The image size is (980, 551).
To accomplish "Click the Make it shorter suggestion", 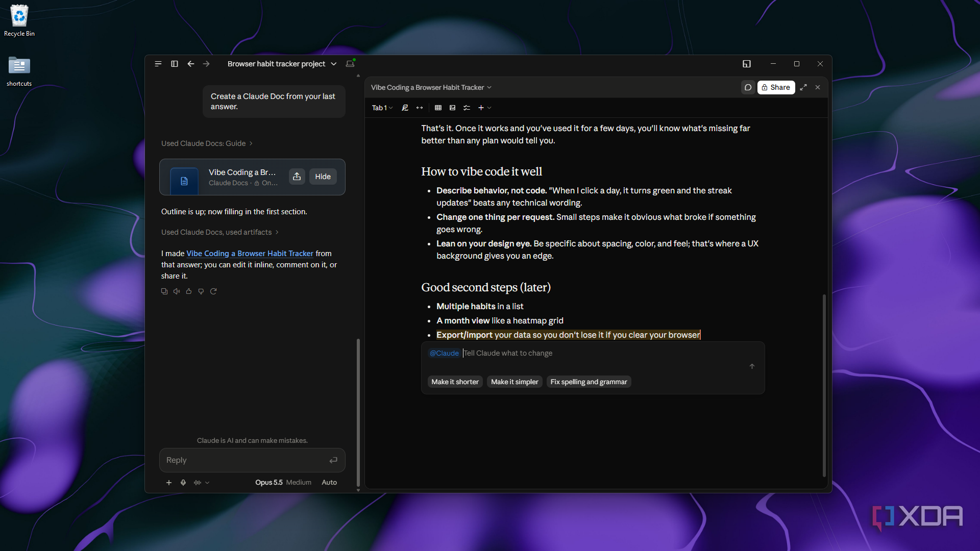I will pos(455,382).
